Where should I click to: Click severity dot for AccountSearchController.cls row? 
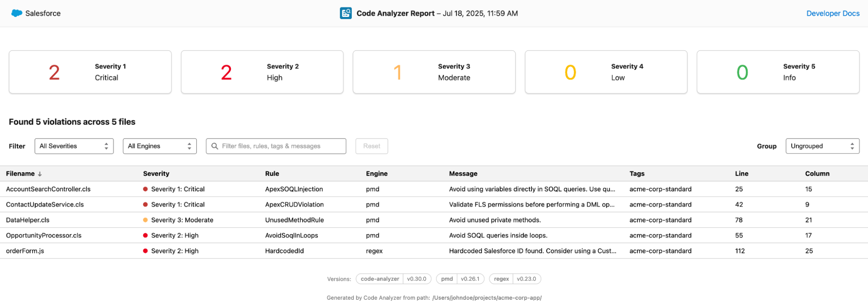pos(145,189)
